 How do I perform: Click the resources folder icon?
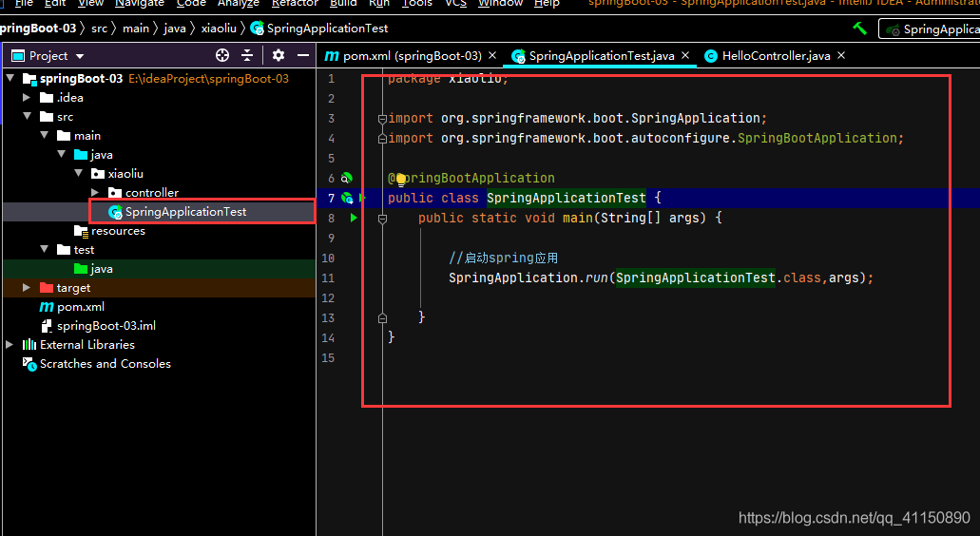pos(81,231)
